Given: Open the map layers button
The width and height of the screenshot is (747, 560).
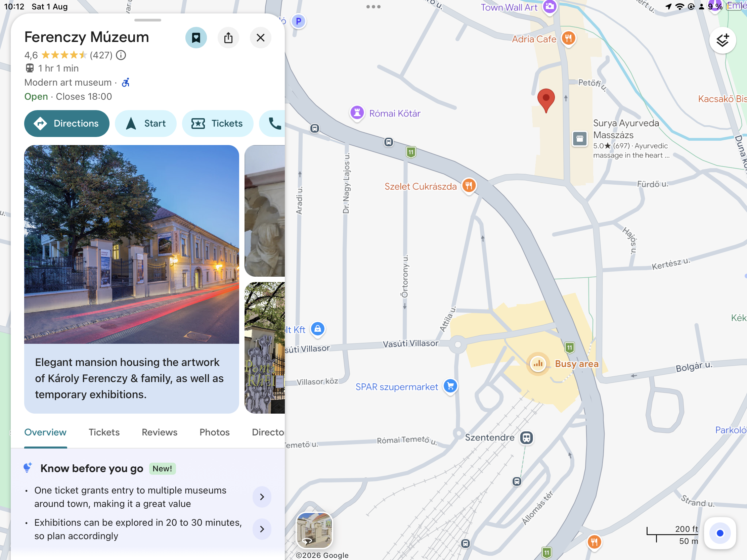Looking at the screenshot, I should [x=723, y=41].
